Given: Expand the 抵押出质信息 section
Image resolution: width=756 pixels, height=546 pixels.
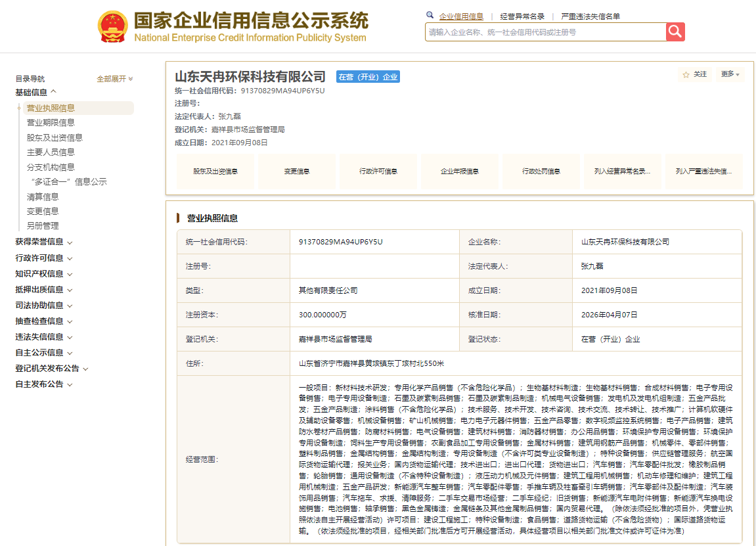Looking at the screenshot, I should [44, 289].
